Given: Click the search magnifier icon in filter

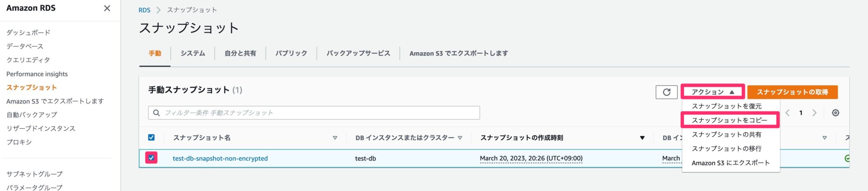Looking at the screenshot, I should click(x=156, y=113).
